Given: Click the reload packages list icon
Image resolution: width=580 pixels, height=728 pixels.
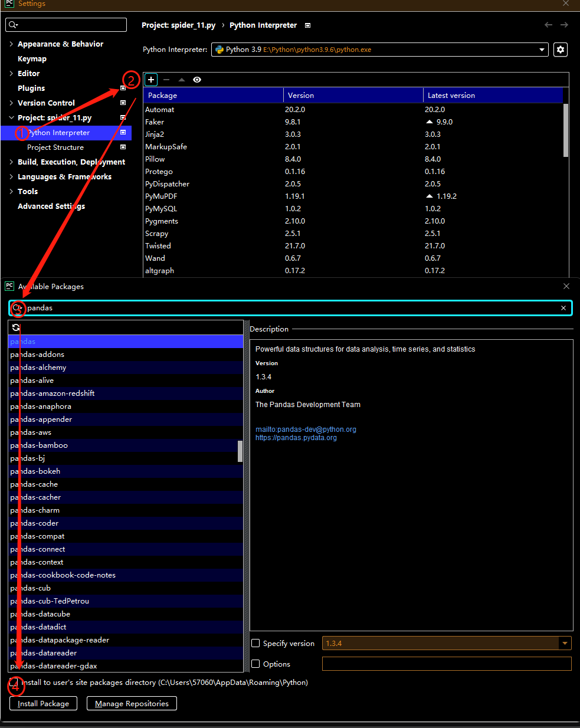Looking at the screenshot, I should point(16,327).
